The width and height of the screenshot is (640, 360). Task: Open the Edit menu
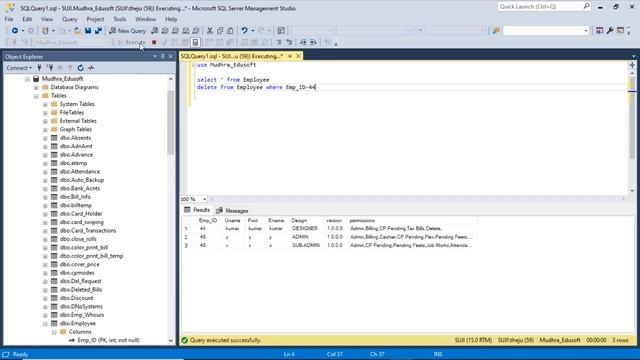(27, 19)
